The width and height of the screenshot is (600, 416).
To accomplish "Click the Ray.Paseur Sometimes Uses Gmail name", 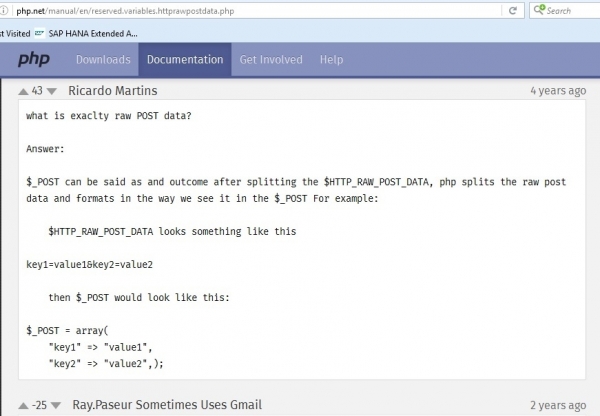I will [167, 405].
